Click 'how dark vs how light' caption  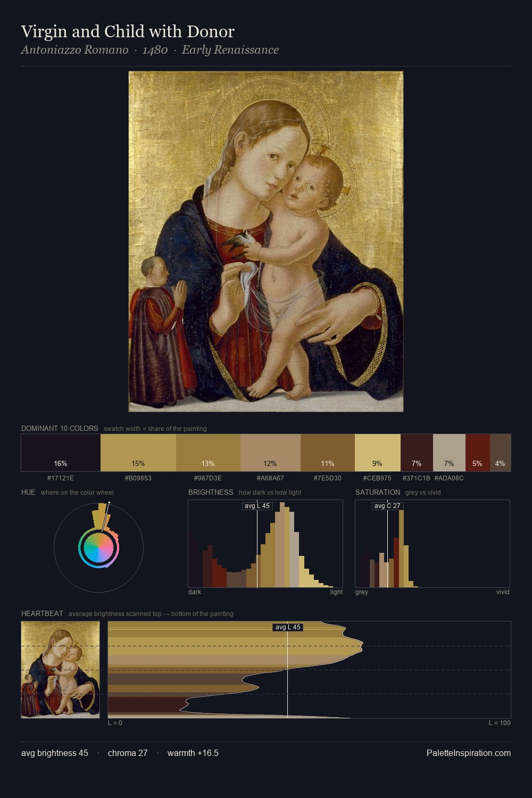point(270,493)
